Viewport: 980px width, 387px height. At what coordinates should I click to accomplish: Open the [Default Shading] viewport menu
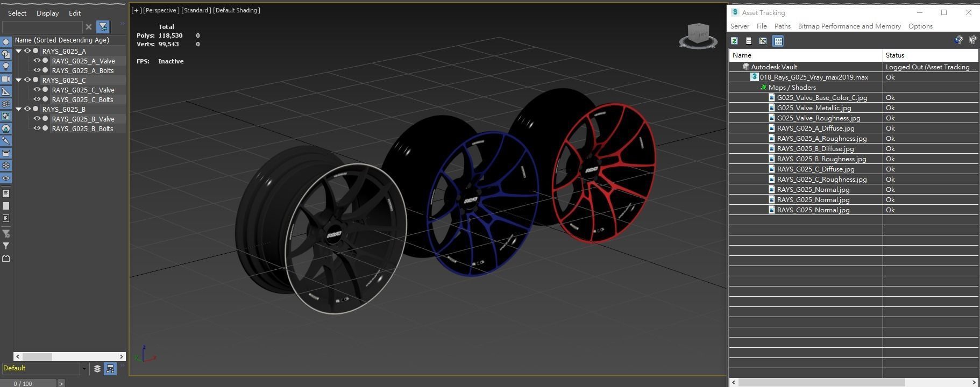click(x=237, y=10)
